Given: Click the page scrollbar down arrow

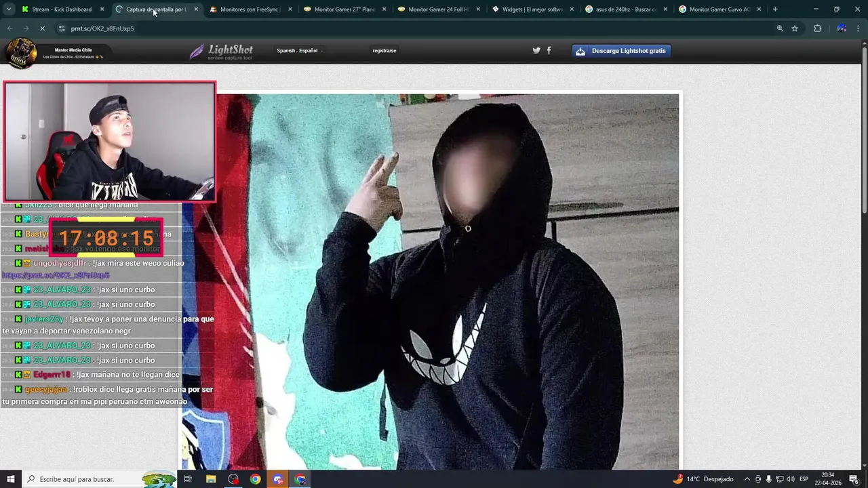Looking at the screenshot, I should coord(864,466).
